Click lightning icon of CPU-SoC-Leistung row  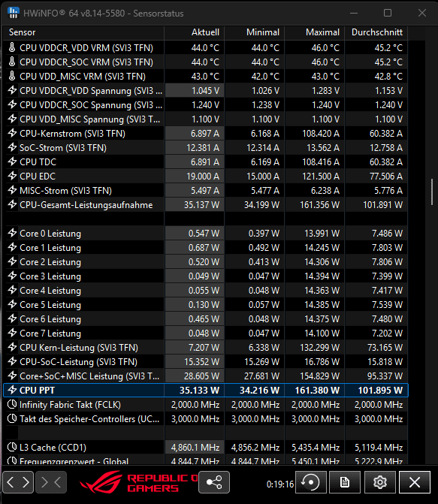pos(12,361)
